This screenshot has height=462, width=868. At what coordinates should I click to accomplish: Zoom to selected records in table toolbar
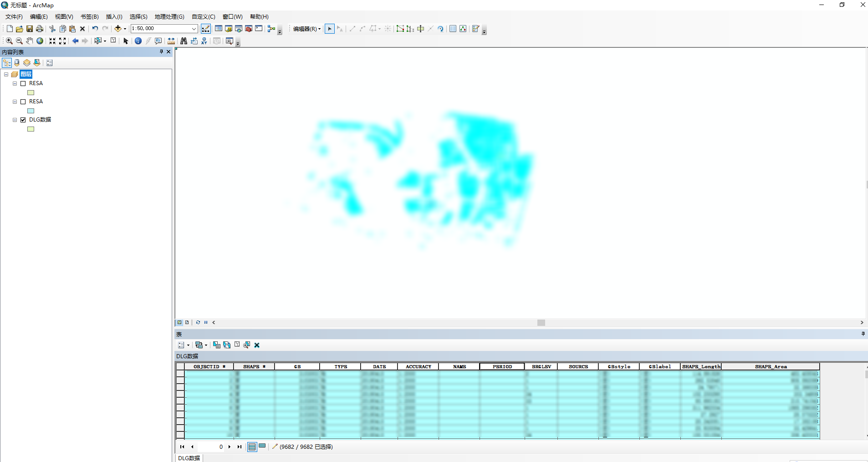[x=247, y=345]
